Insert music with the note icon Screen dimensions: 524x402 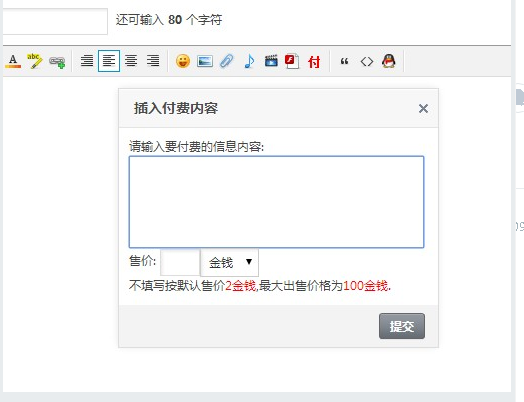coord(249,61)
